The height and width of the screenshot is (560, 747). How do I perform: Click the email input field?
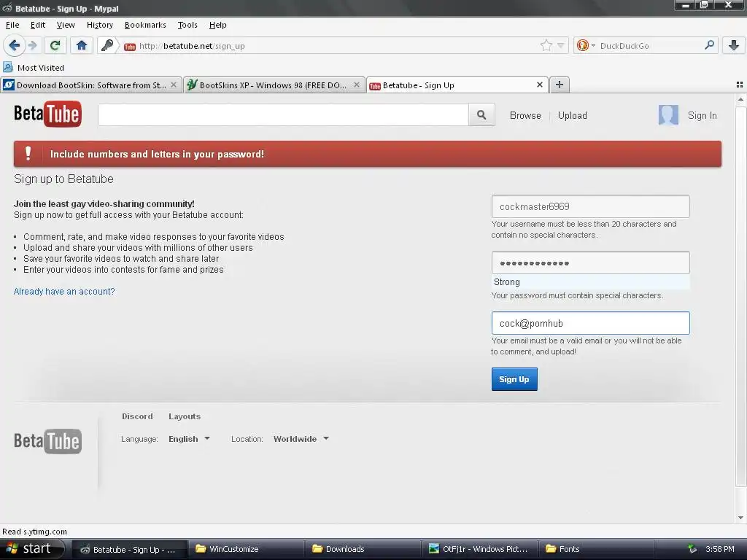click(x=590, y=323)
